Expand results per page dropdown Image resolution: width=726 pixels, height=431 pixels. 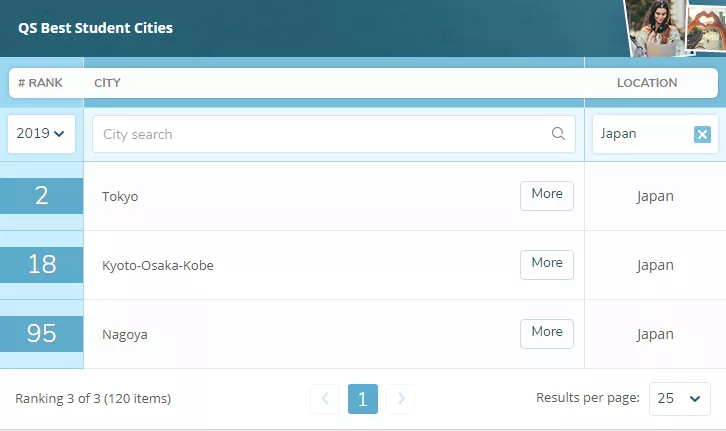[x=679, y=398]
